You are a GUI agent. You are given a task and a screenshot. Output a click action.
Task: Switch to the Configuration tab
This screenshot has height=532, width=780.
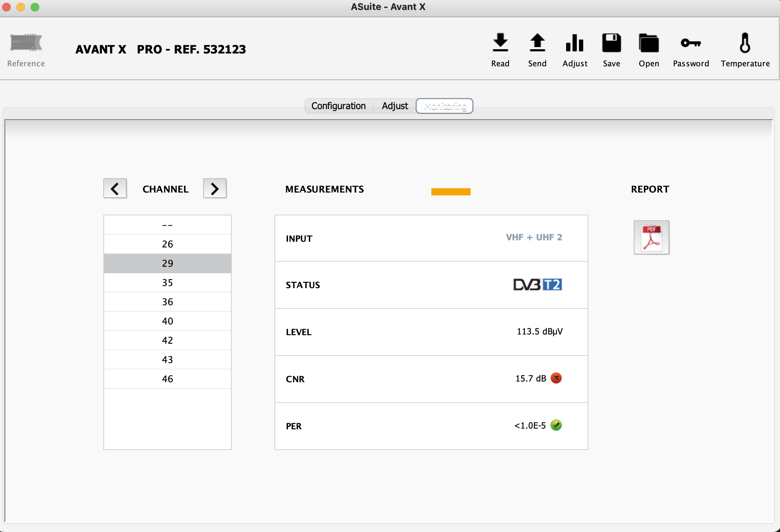(x=338, y=106)
